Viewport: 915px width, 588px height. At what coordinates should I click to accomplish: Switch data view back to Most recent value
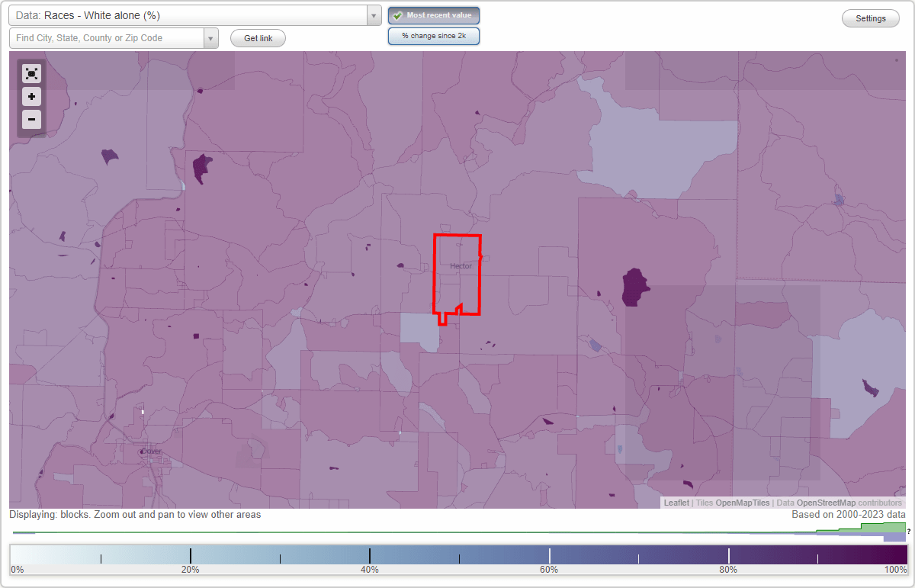433,15
